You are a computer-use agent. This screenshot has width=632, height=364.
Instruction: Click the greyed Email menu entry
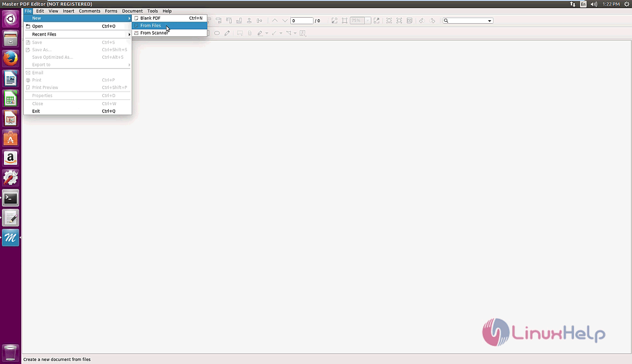point(78,73)
